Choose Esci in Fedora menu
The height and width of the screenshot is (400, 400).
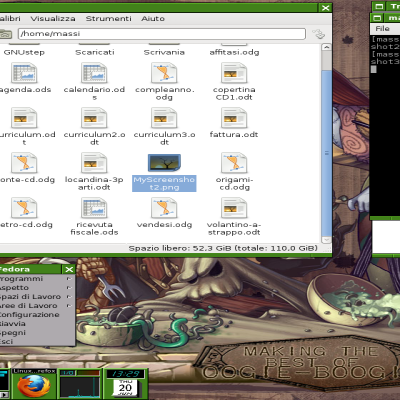[37, 342]
